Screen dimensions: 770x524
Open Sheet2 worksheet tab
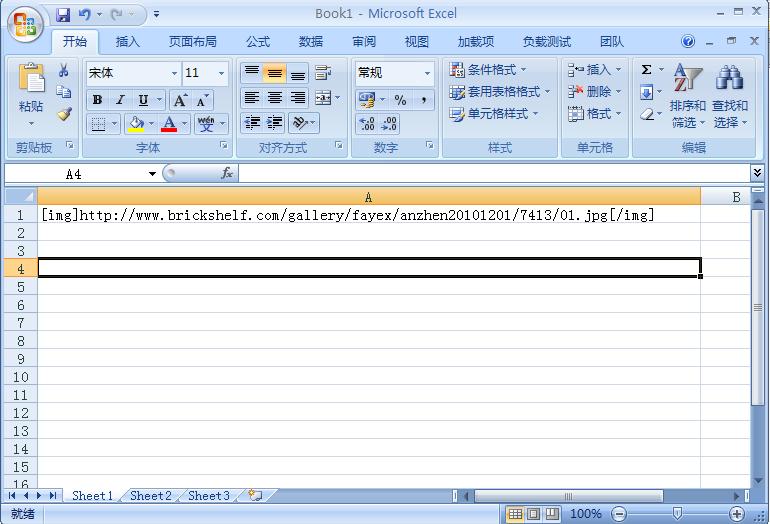[x=151, y=496]
